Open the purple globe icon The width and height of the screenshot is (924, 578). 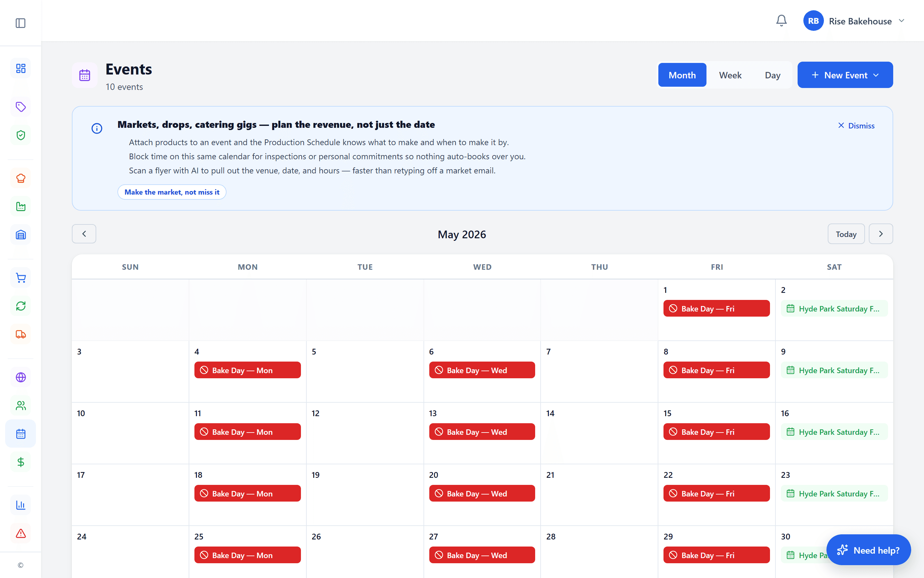[21, 377]
